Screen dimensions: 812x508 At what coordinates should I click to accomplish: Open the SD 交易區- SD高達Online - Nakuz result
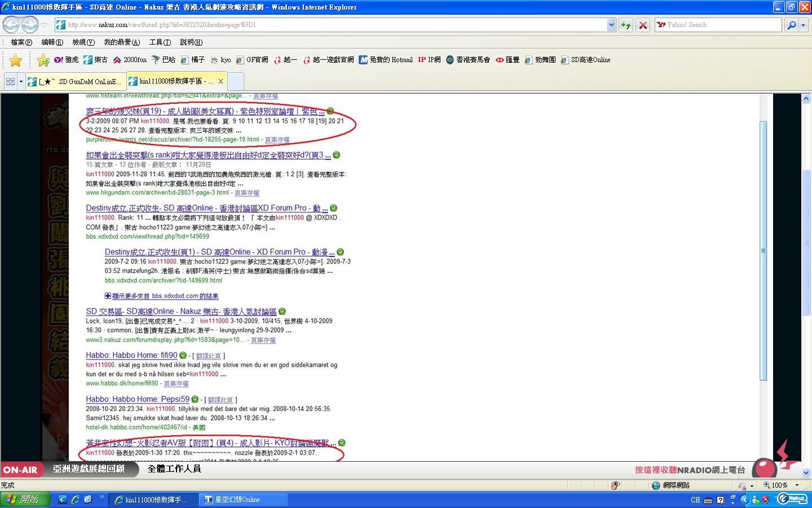(181, 312)
